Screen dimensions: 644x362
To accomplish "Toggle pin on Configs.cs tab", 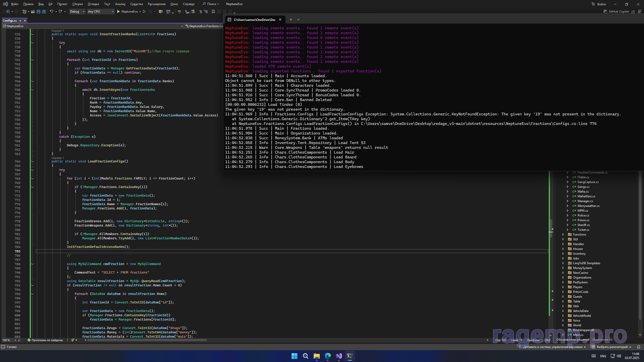I will (20, 21).
